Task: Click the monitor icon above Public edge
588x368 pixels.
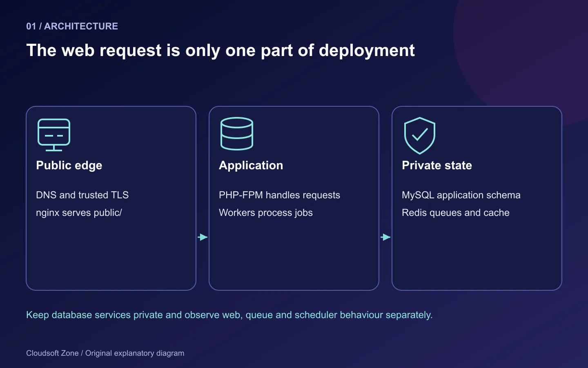Action: pyautogui.click(x=54, y=135)
